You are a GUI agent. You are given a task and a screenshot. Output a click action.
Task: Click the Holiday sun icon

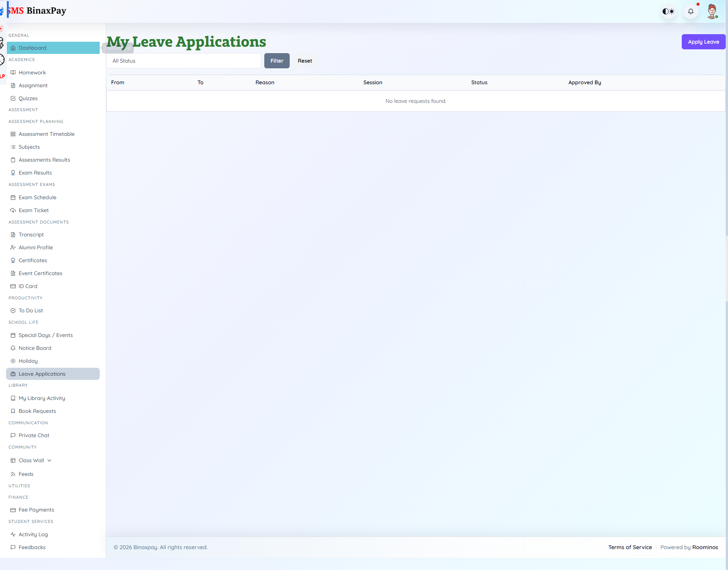point(13,361)
